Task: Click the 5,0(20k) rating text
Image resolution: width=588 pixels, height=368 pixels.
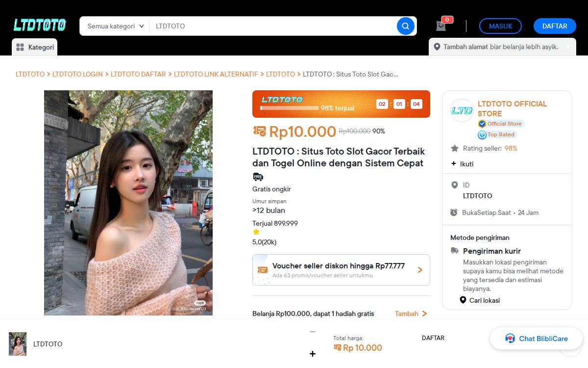Action: tap(265, 242)
